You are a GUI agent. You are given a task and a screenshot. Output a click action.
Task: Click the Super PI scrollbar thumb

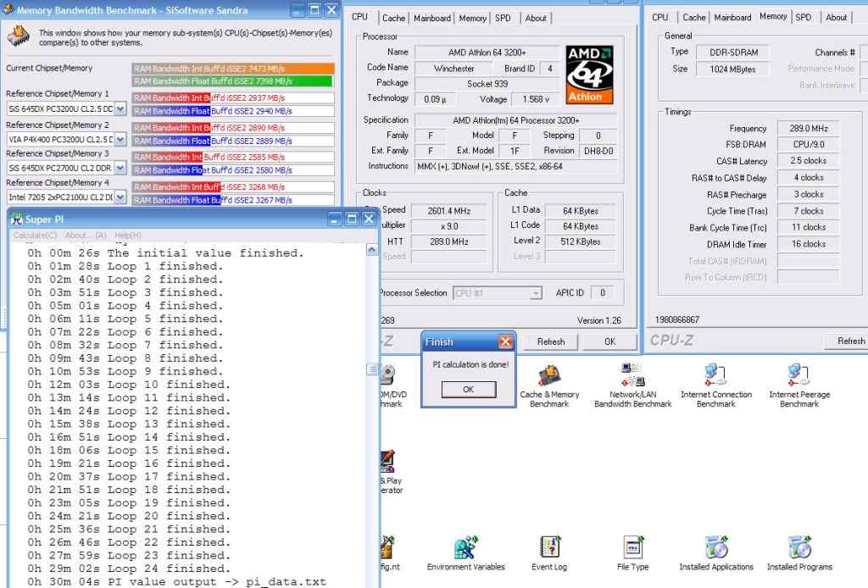(x=372, y=369)
